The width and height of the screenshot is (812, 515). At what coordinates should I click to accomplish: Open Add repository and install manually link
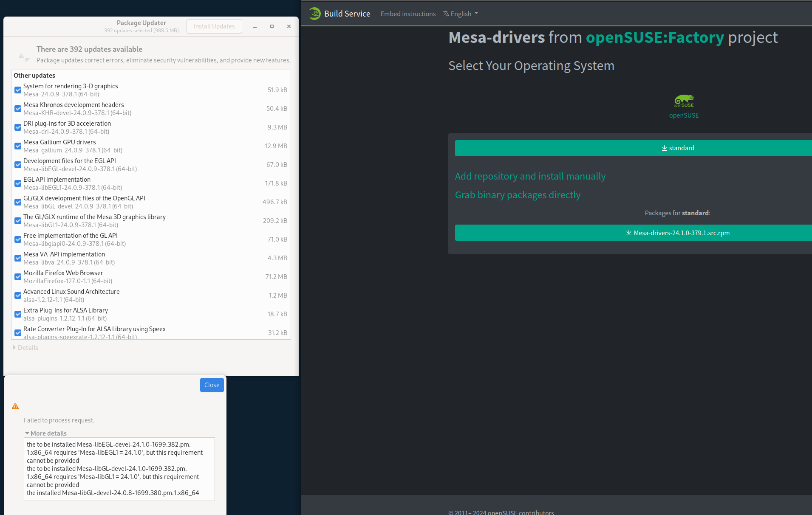pyautogui.click(x=530, y=176)
